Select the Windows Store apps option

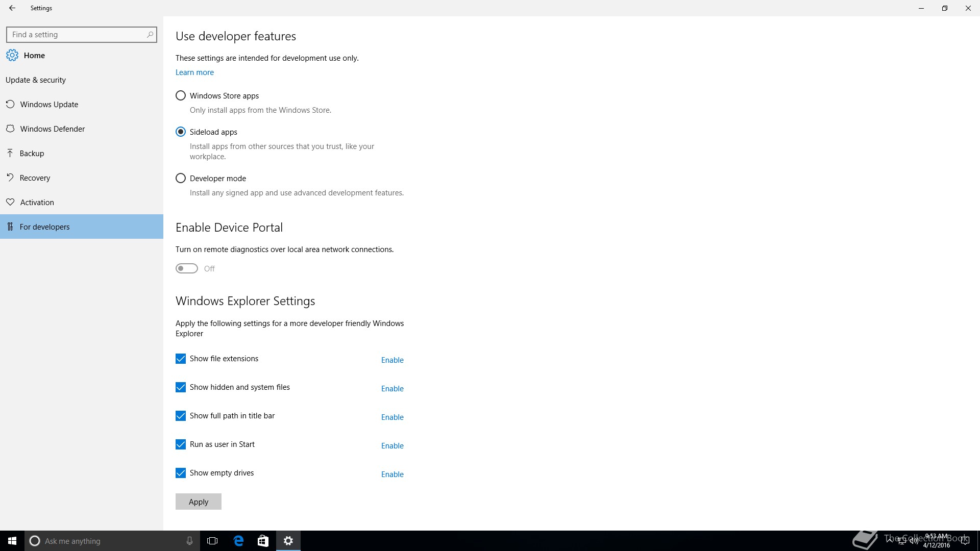pos(181,96)
